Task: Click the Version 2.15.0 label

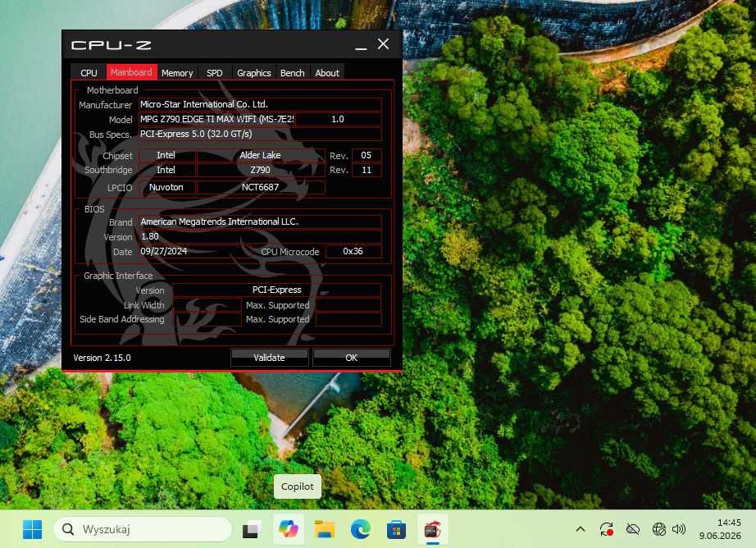Action: [102, 358]
